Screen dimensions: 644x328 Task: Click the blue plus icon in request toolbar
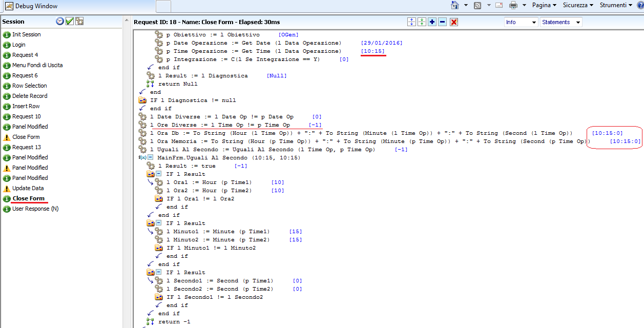click(432, 22)
